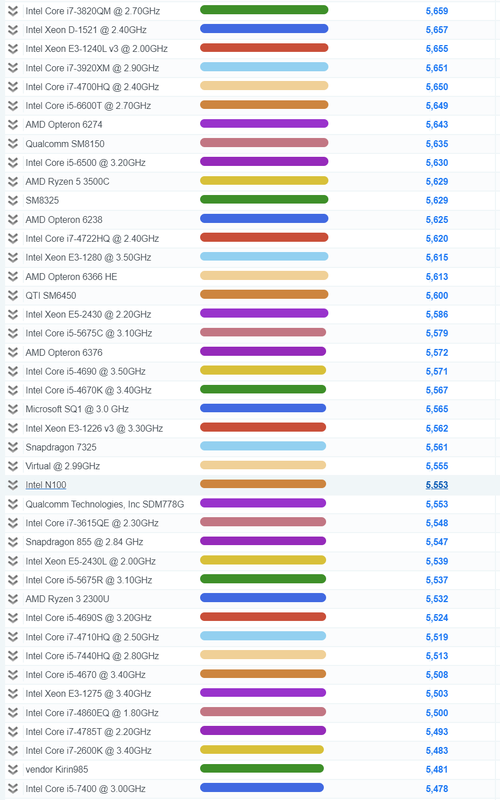Expand the QTI SM6450 row
Screen dimensions: 500x800
pyautogui.click(x=13, y=295)
